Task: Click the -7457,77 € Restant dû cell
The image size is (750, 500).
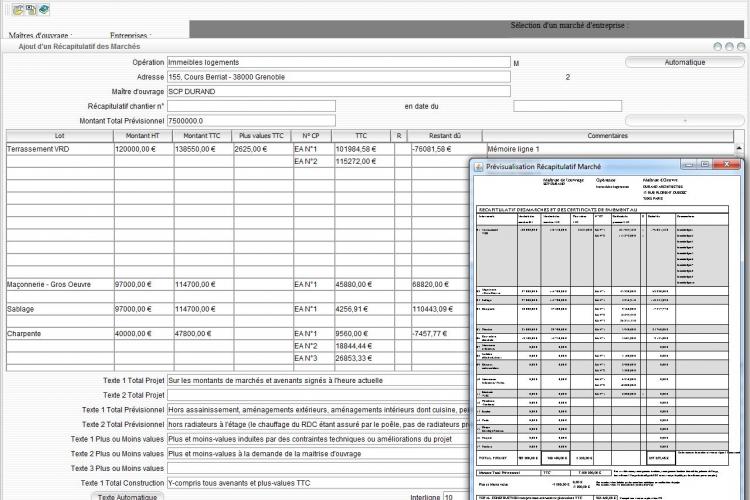Action: 440,333
